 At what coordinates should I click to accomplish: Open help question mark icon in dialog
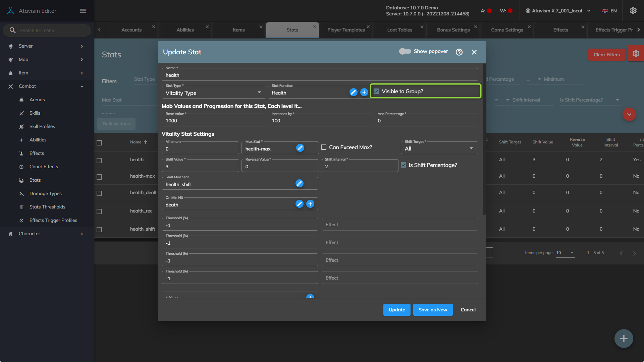click(459, 52)
